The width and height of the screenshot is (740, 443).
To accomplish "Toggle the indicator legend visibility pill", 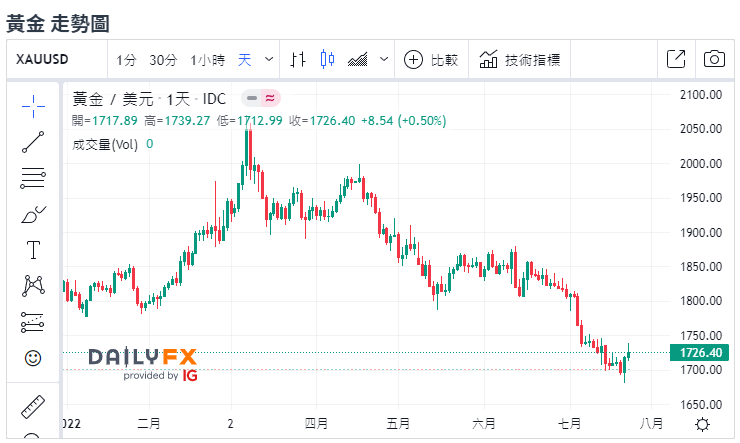I will [x=260, y=98].
